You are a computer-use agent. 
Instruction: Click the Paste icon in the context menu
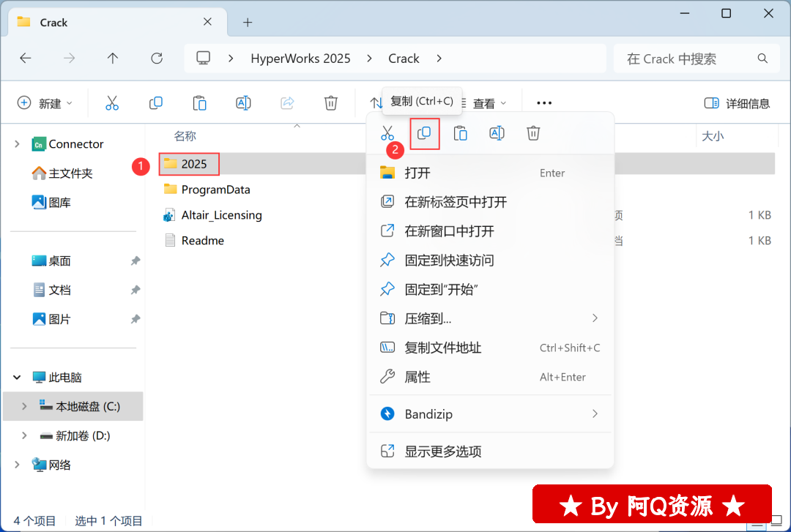460,134
